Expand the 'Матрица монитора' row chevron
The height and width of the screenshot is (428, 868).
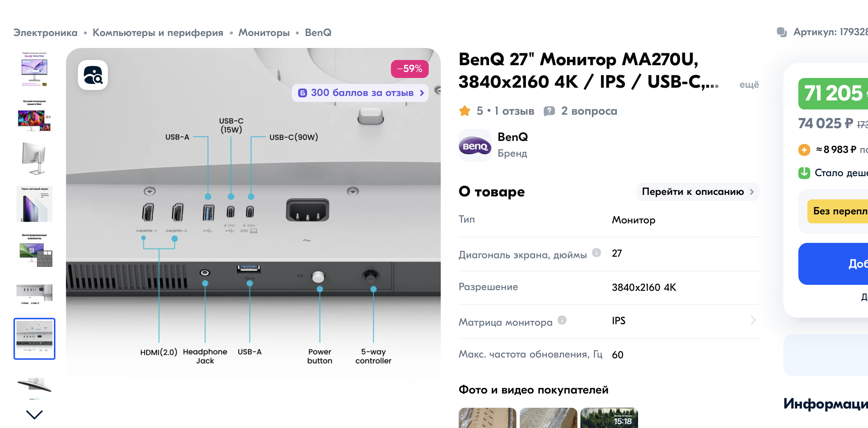coord(753,320)
